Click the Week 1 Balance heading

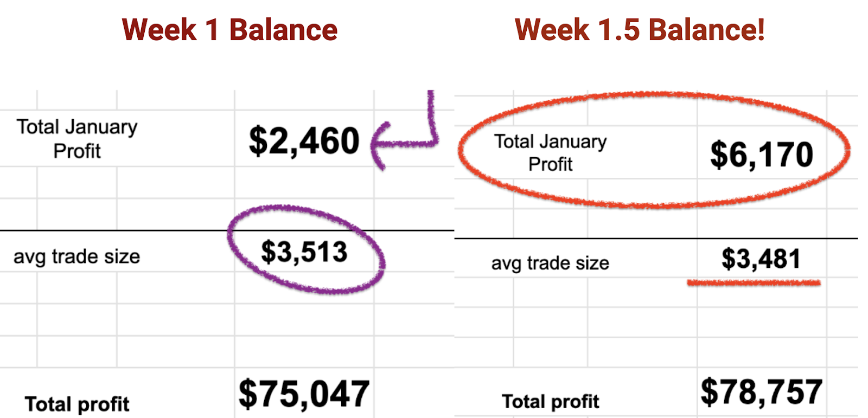point(229,30)
